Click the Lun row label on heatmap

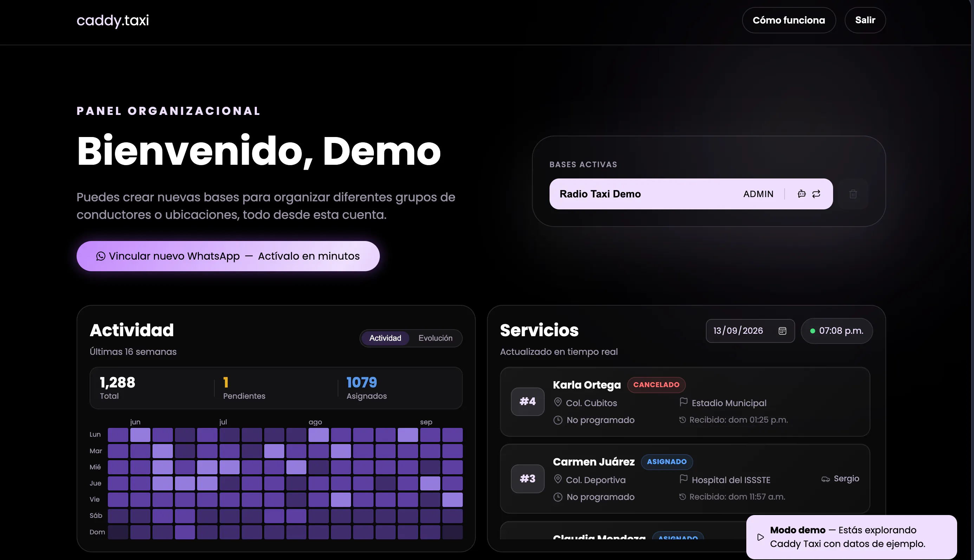(95, 435)
